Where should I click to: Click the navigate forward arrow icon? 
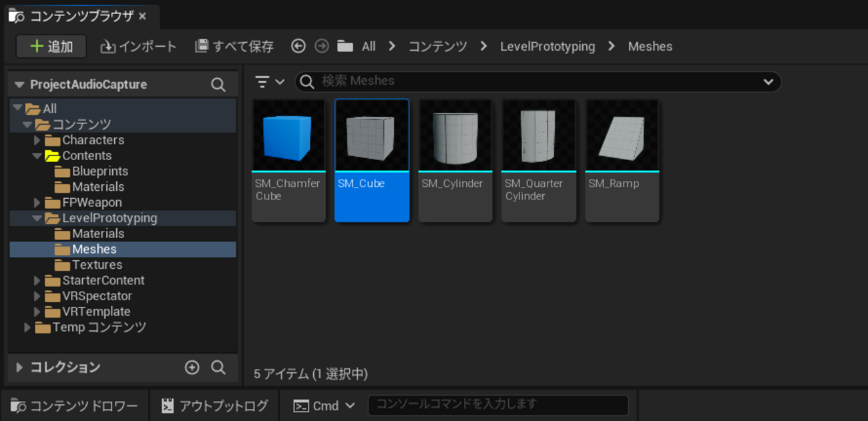tap(322, 46)
